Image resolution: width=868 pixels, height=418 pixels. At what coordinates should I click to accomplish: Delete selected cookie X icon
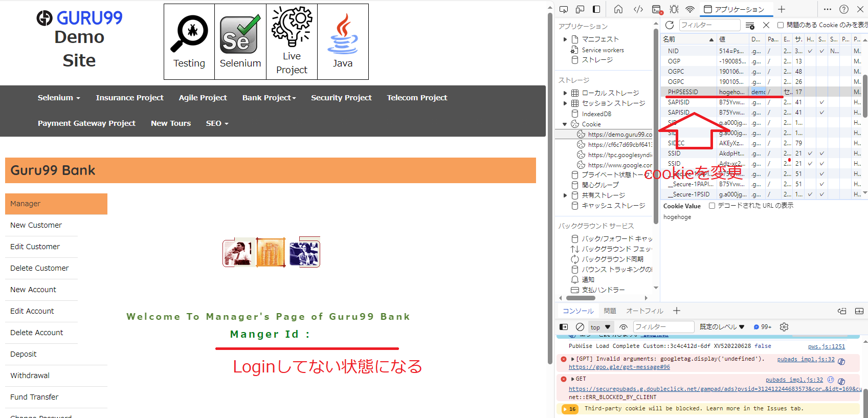[x=766, y=25]
